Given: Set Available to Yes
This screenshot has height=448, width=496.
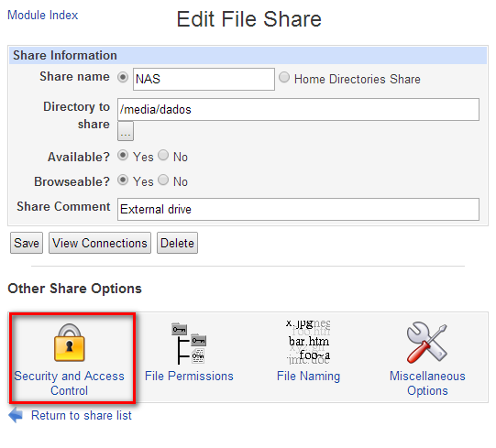Looking at the screenshot, I should [123, 155].
